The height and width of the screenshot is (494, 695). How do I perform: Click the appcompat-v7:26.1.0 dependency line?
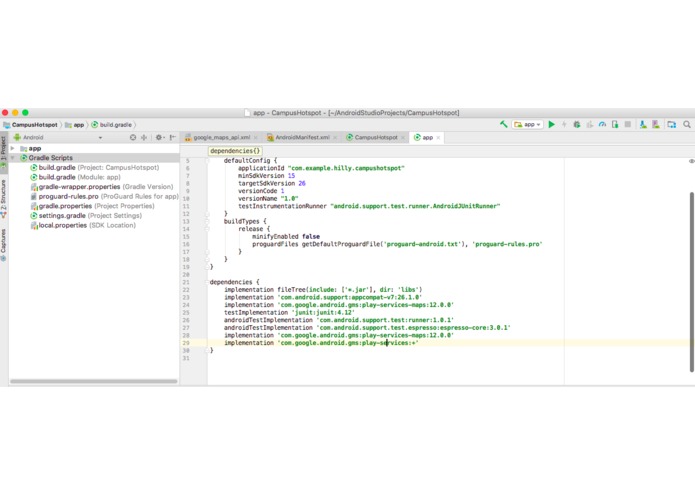[323, 297]
